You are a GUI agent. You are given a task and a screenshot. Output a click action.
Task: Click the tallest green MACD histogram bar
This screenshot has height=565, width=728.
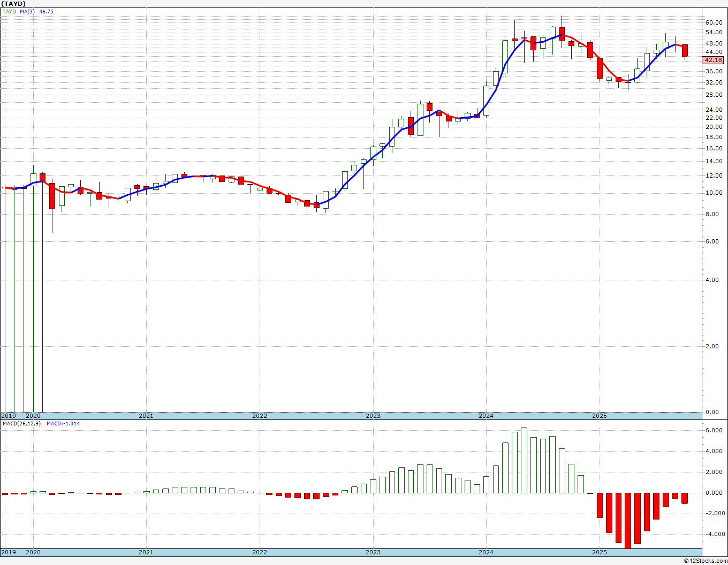(524, 460)
